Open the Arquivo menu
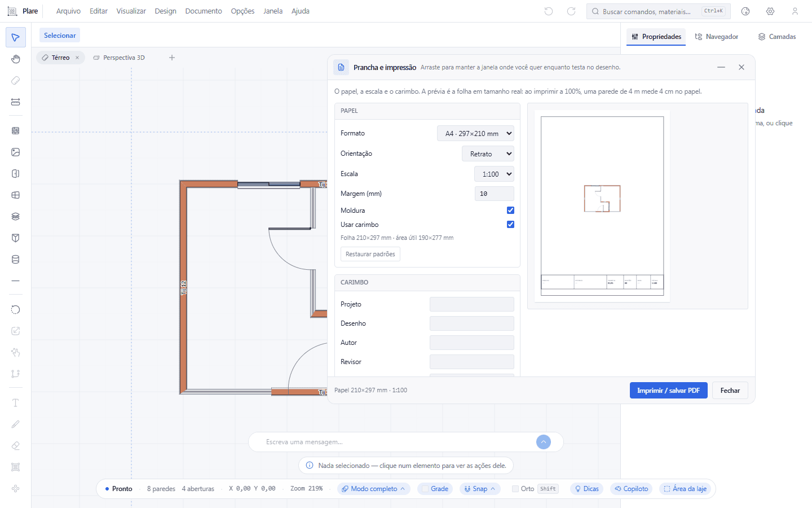The width and height of the screenshot is (812, 508). coord(68,11)
